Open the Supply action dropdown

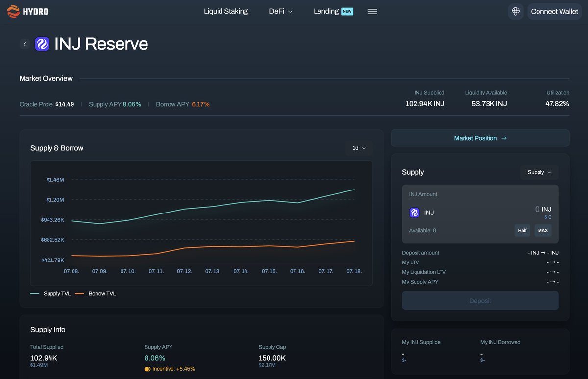(539, 172)
